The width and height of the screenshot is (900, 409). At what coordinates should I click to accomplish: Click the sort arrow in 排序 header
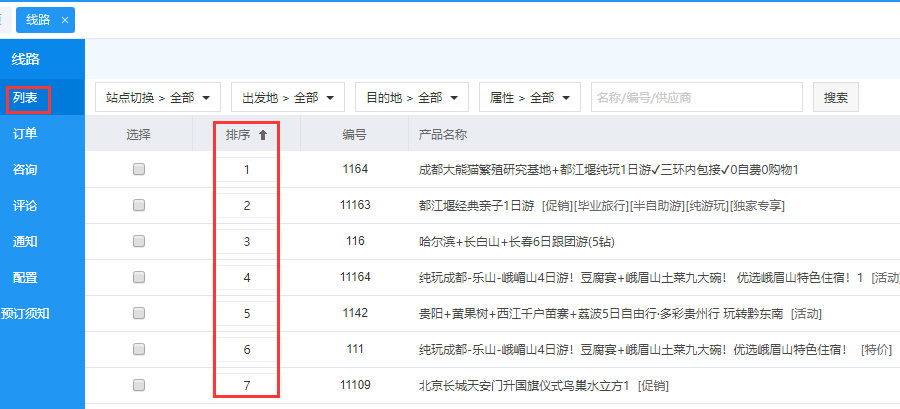263,135
